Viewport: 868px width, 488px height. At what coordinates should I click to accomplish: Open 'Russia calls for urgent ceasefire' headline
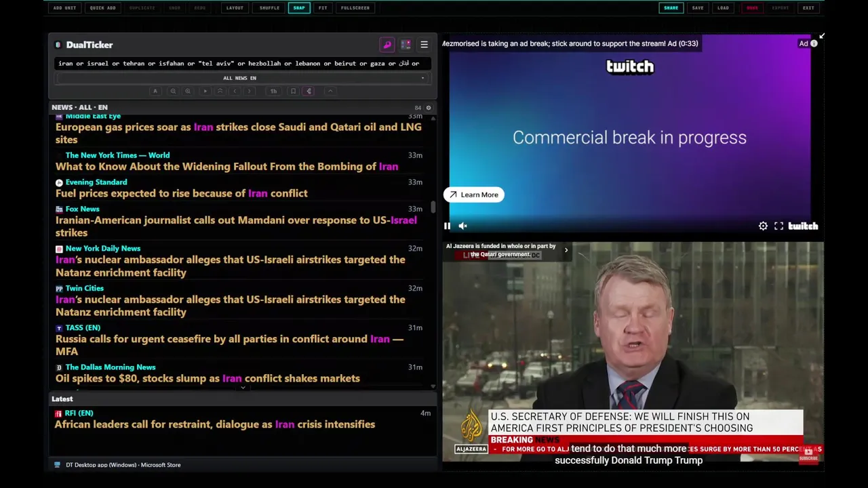coord(229,345)
